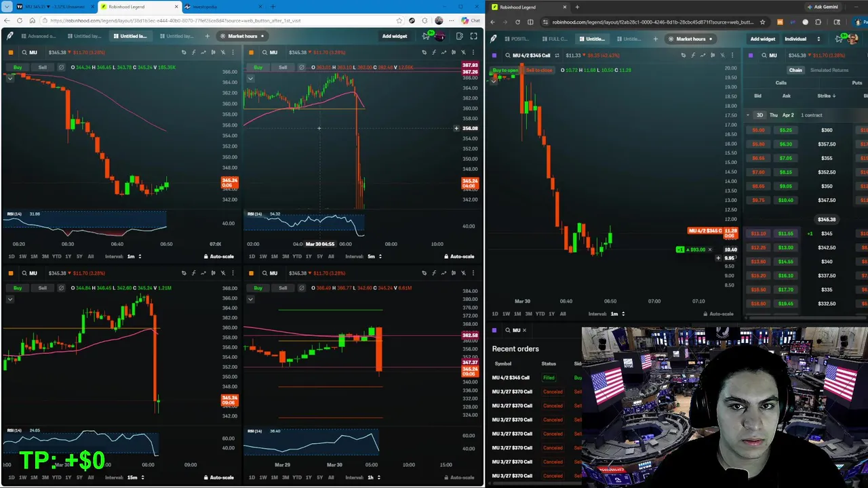Open the indicators (f) icon in the top-right 5m chart
The height and width of the screenshot is (488, 868).
pos(434,52)
